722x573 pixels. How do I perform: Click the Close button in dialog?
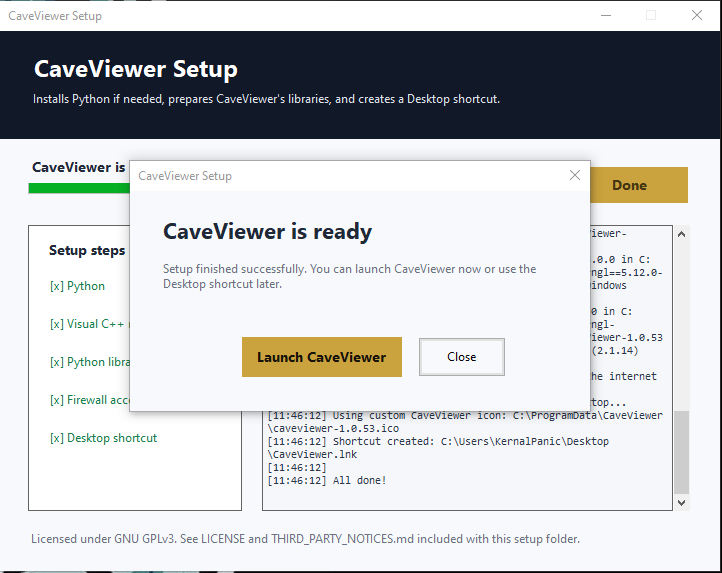coord(461,357)
